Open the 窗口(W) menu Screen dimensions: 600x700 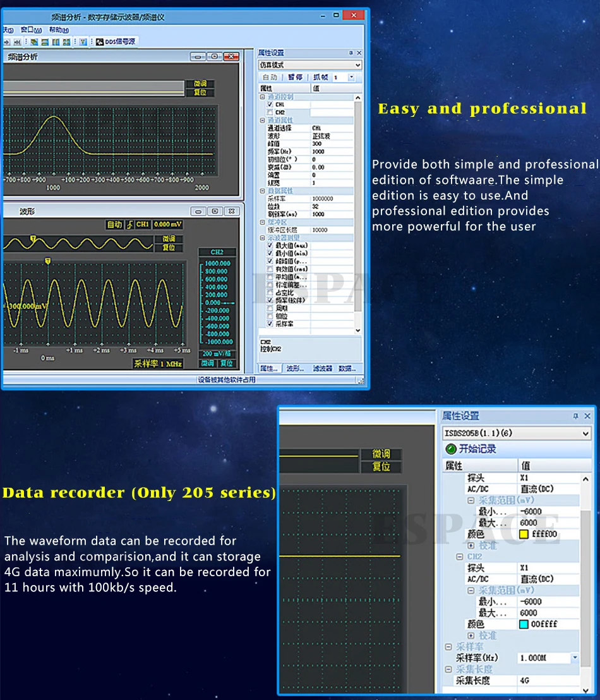point(31,30)
